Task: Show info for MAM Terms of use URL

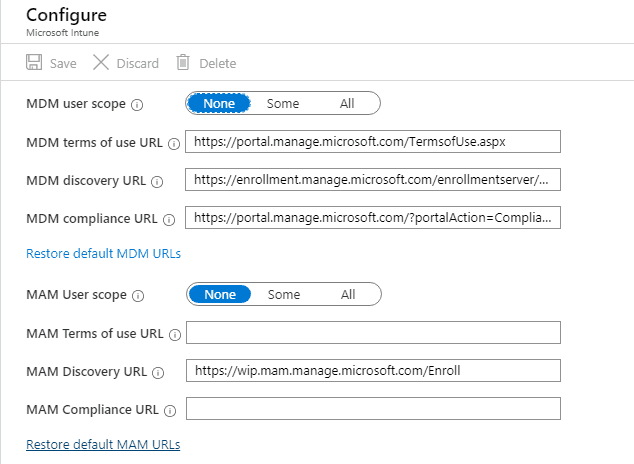Action: point(175,335)
